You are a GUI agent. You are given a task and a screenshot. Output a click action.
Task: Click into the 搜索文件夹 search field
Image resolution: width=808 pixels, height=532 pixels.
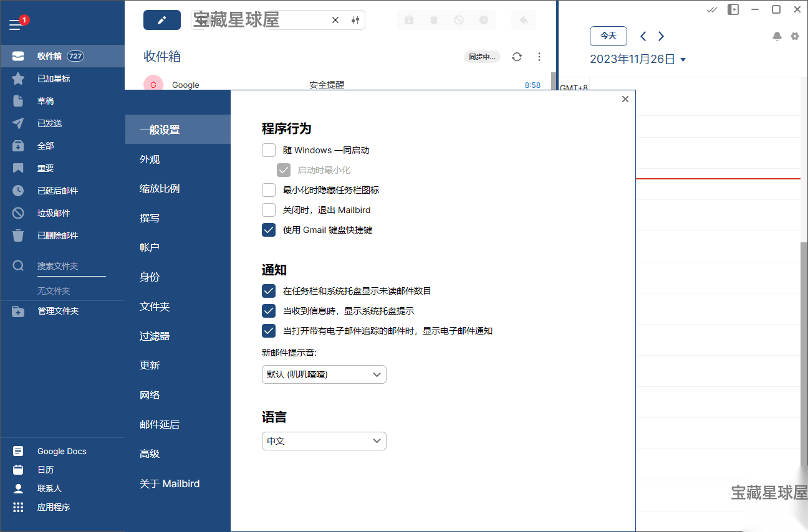(71, 266)
